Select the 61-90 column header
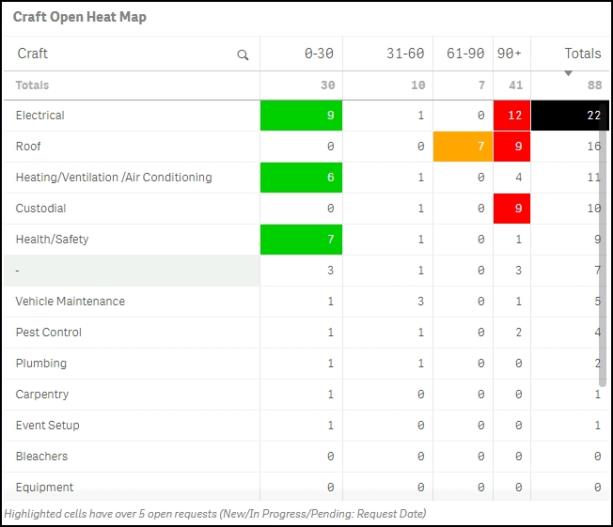The image size is (613, 527). pyautogui.click(x=465, y=53)
